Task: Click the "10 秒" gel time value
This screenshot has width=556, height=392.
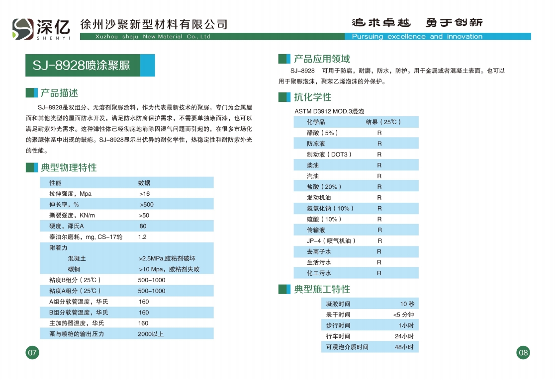Action: (407, 304)
